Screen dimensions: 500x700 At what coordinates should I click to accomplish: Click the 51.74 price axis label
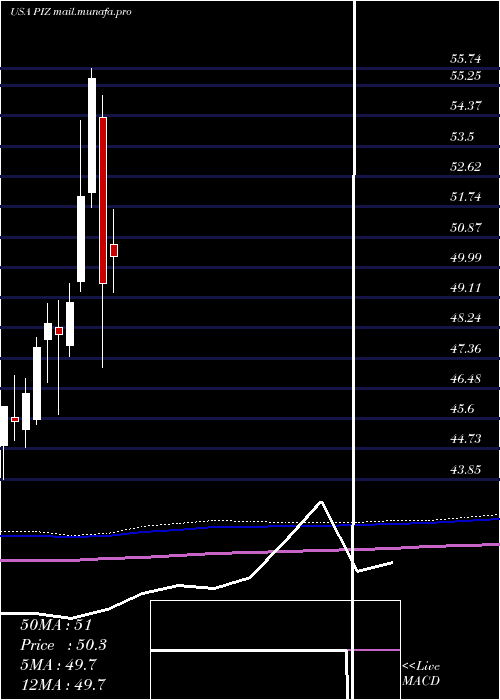(x=466, y=197)
